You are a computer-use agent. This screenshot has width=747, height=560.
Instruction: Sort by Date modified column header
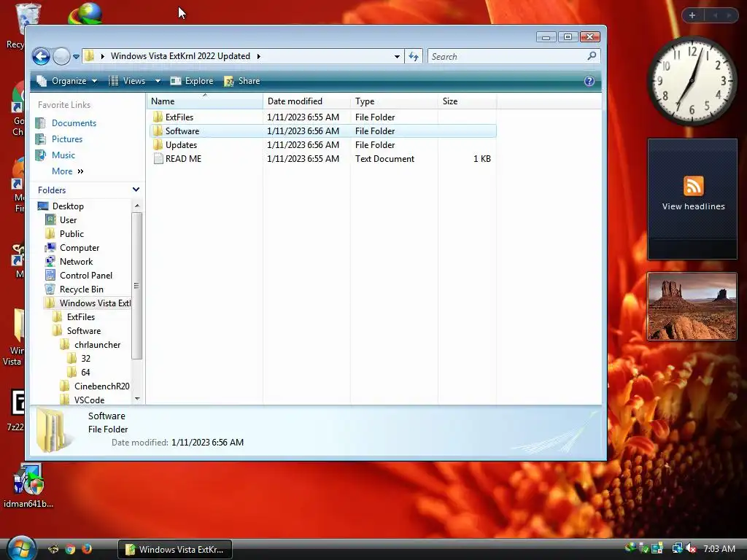tap(306, 101)
